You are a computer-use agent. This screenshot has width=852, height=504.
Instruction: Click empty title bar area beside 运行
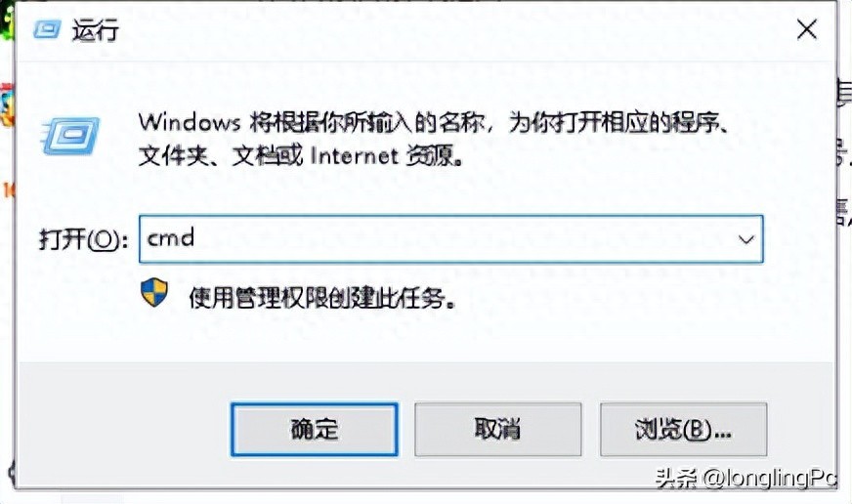point(435,30)
